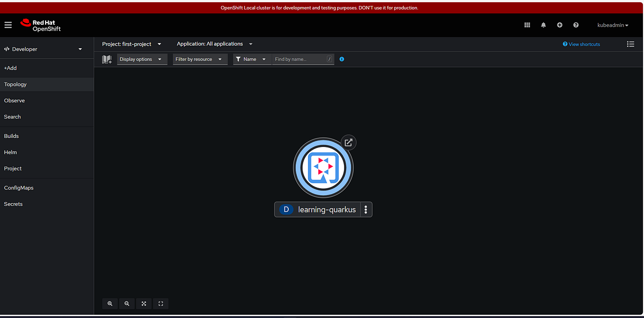Open Helm in sidebar
Screen dimensions: 644x318
(x=47, y=152)
